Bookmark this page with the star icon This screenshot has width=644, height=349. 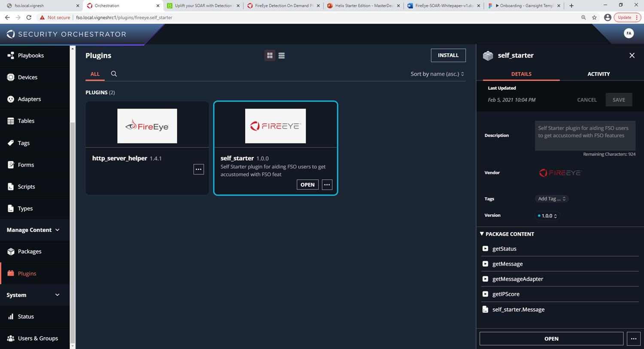click(594, 18)
